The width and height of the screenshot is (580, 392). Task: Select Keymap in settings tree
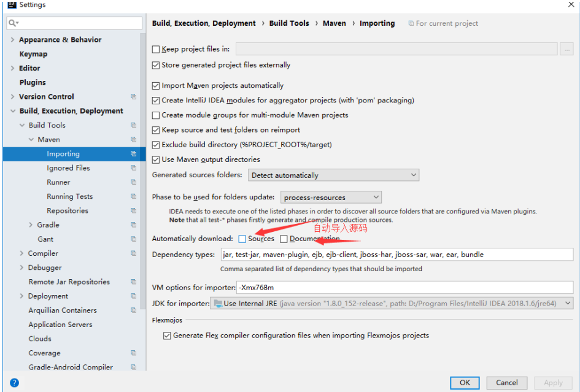tap(33, 54)
